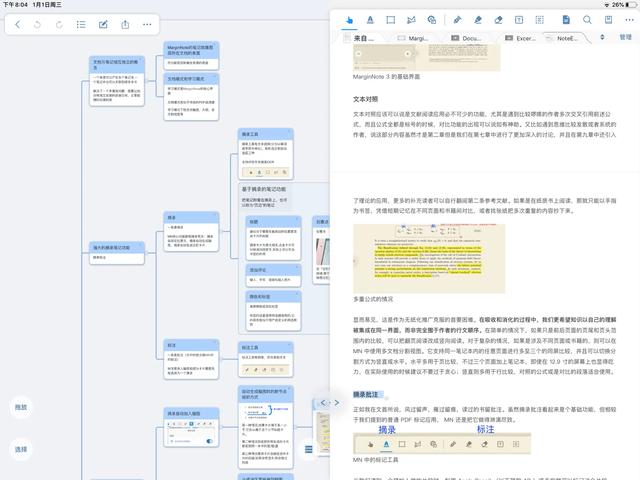Switch to the Docu... document tab
This screenshot has height=480, width=640.
point(467,38)
